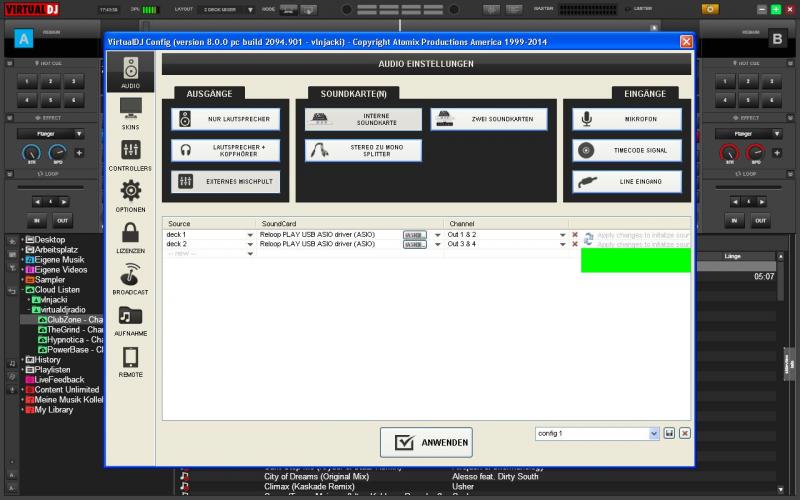Select Zwei Soundkarten sound card option
The height and width of the screenshot is (500, 800).
[489, 119]
